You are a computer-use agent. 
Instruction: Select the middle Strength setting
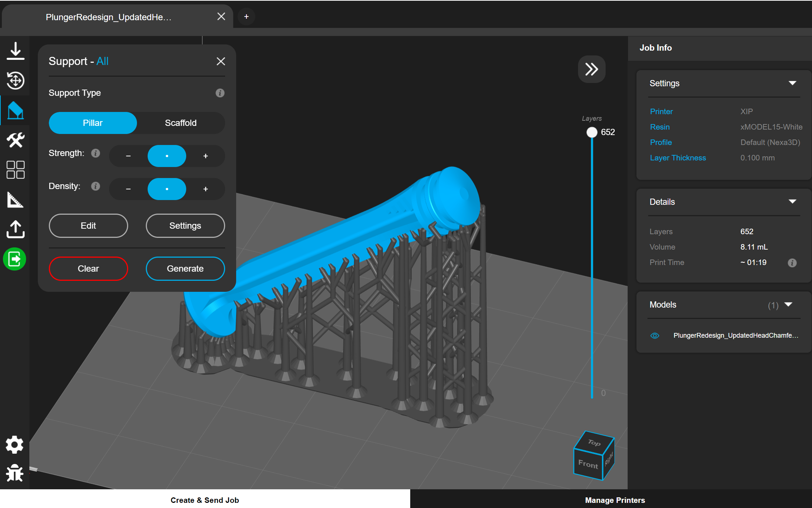point(167,156)
